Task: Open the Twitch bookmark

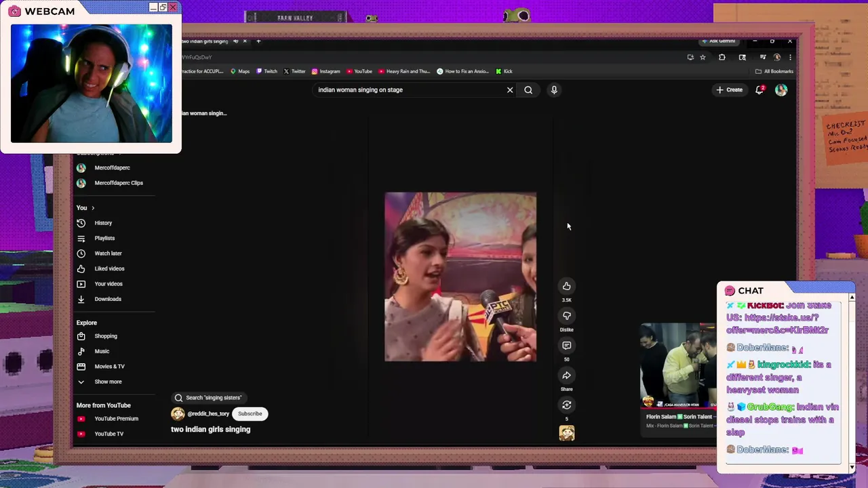Action: click(267, 71)
